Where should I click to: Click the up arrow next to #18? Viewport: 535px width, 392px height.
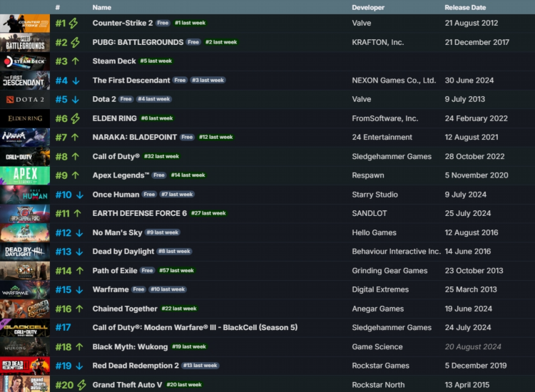[x=79, y=347]
